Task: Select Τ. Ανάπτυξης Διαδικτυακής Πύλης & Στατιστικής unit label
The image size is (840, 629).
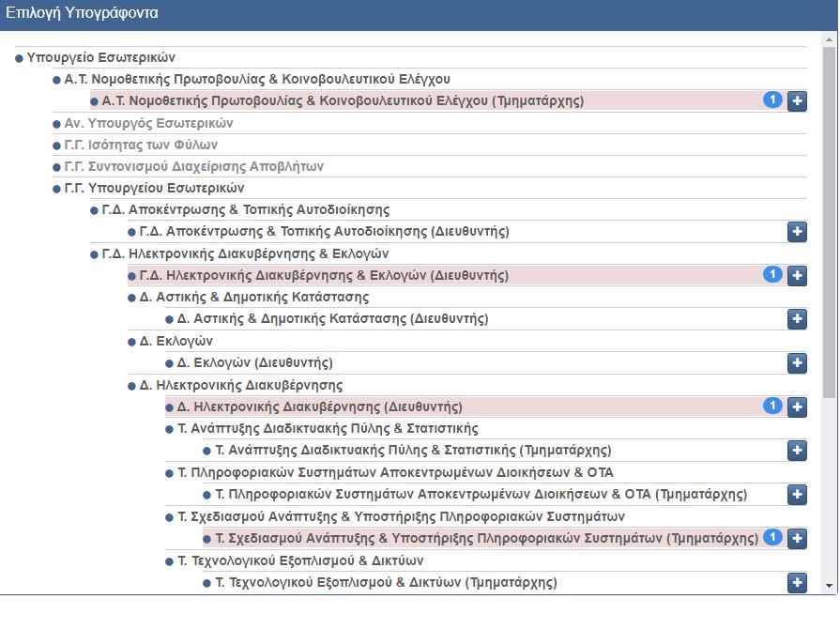Action: [328, 428]
